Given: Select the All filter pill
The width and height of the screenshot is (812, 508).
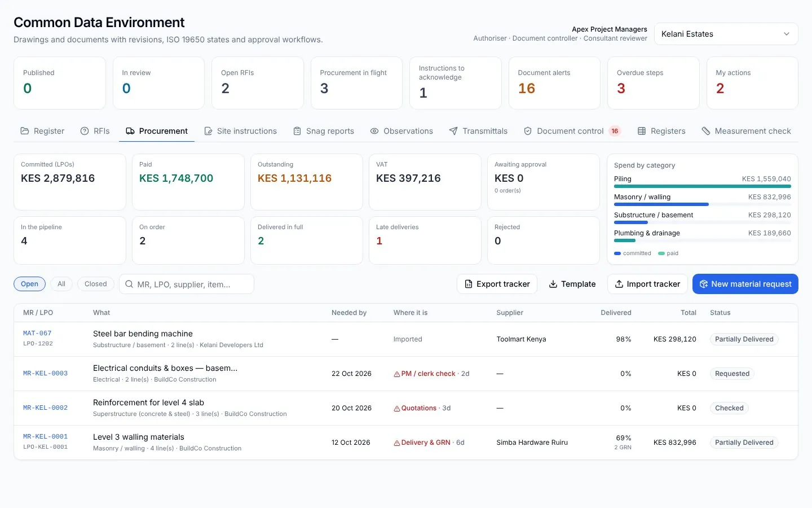Looking at the screenshot, I should click(61, 284).
